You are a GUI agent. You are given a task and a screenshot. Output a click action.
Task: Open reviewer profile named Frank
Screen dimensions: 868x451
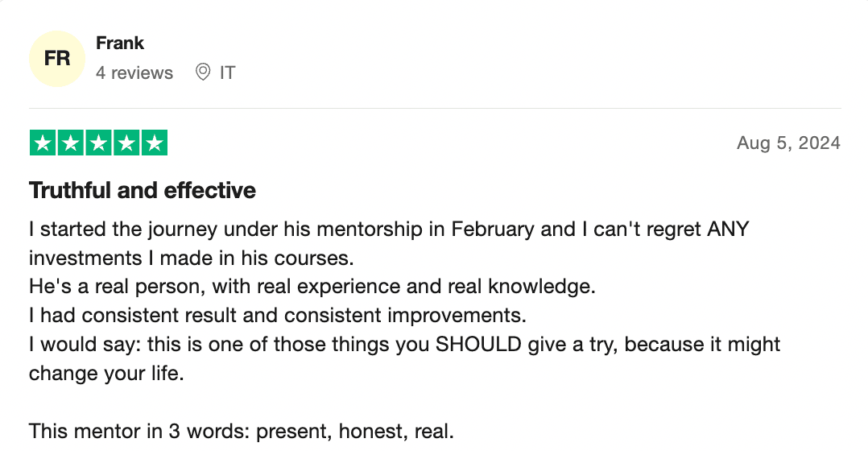click(x=120, y=43)
